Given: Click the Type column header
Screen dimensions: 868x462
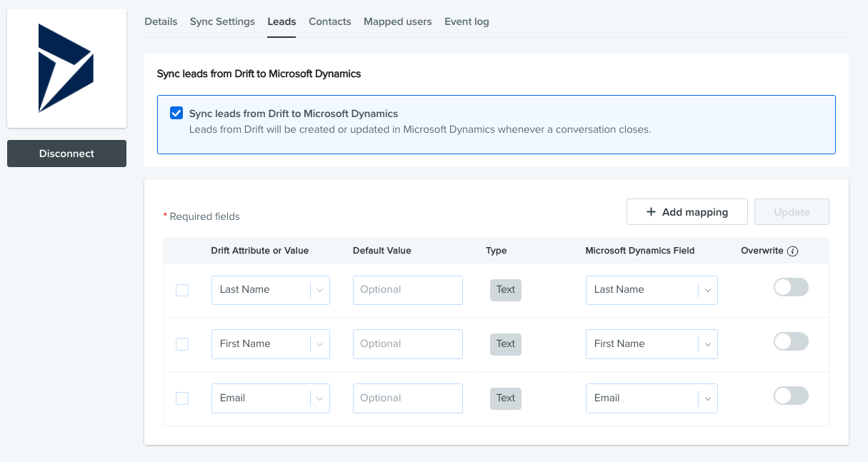Looking at the screenshot, I should [497, 251].
